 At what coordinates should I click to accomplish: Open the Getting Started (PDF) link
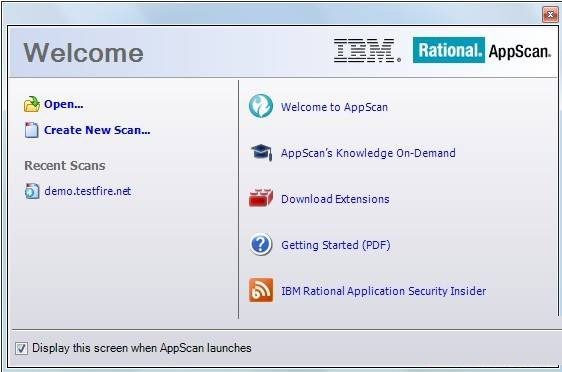pyautogui.click(x=336, y=245)
